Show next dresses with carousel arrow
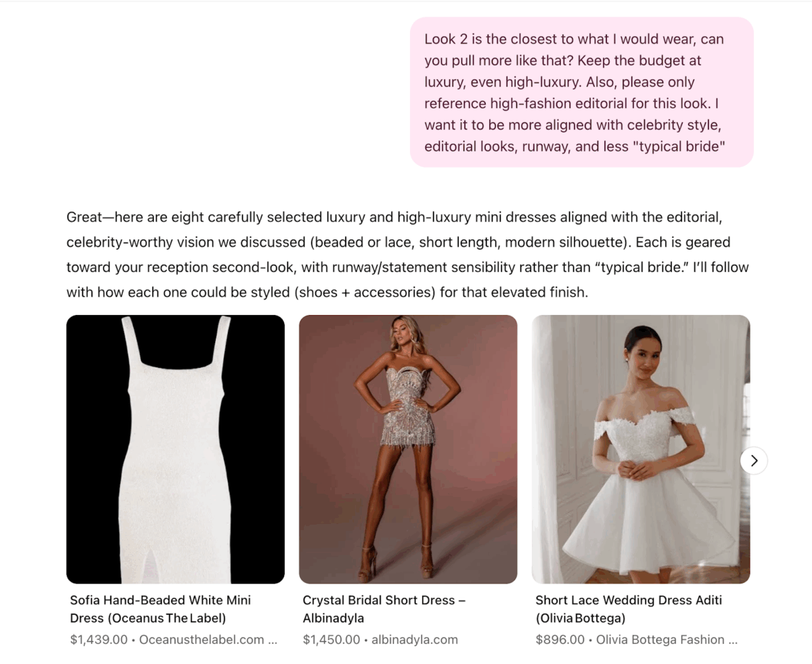The height and width of the screenshot is (664, 812). click(x=754, y=460)
